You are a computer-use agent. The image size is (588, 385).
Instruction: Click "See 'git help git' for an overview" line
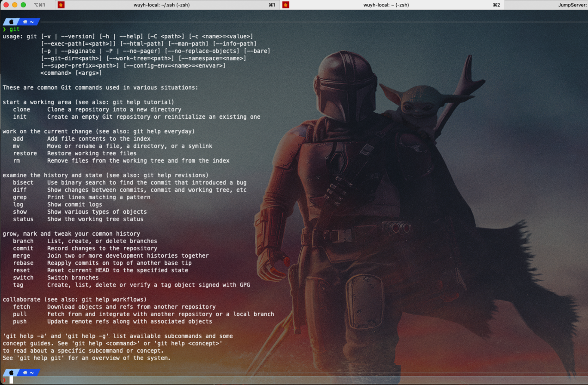(87, 358)
